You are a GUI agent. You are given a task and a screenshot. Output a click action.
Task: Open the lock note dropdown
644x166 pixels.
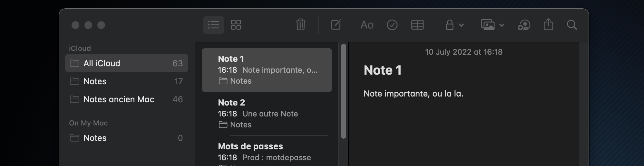[x=454, y=25]
